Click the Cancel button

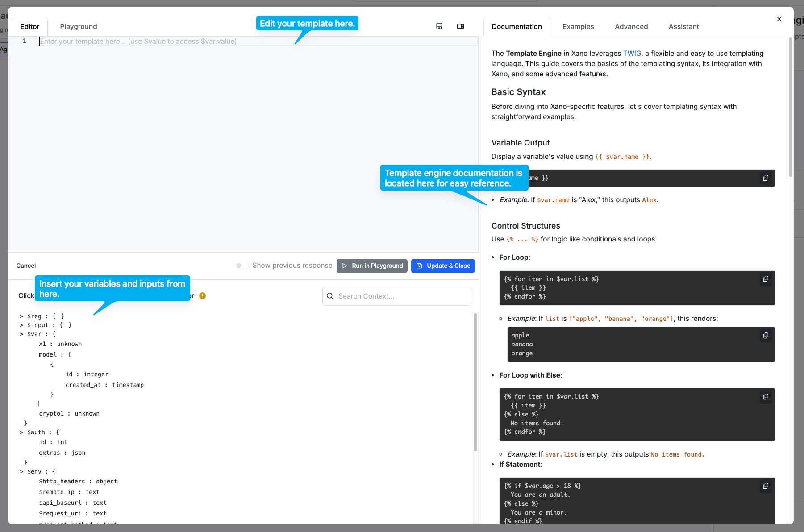tap(26, 266)
